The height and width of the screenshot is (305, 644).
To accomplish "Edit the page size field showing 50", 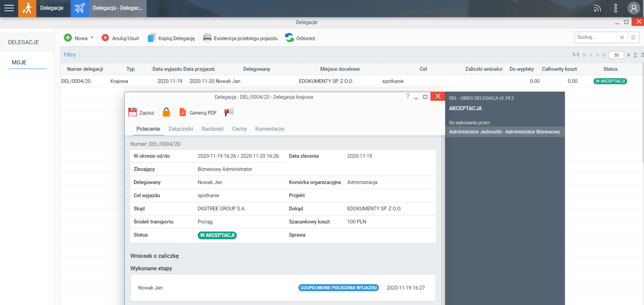I will (x=616, y=55).
